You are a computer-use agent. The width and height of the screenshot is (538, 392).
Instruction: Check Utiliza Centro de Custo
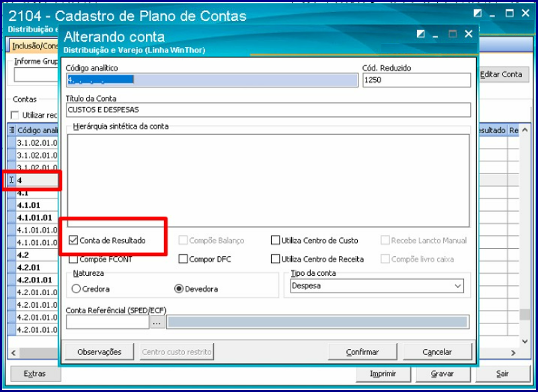tap(275, 240)
